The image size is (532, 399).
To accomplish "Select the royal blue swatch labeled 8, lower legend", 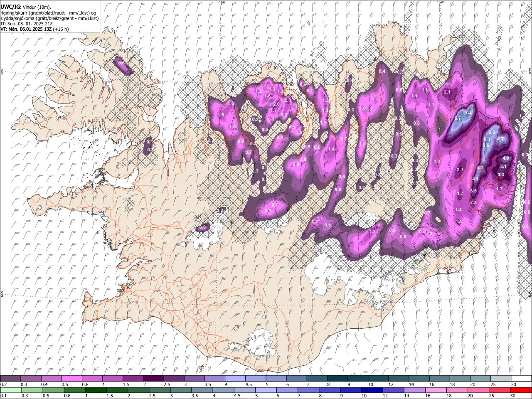I will click(x=330, y=390).
